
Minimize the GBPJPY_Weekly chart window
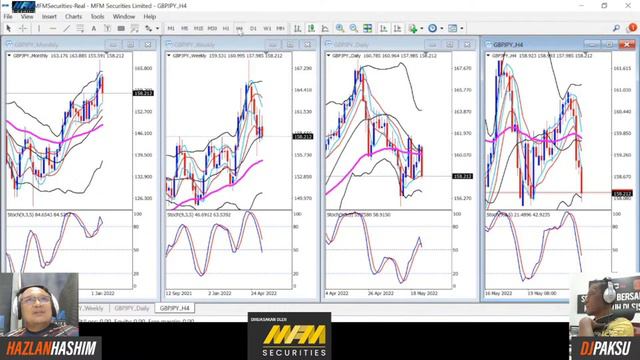click(273, 44)
